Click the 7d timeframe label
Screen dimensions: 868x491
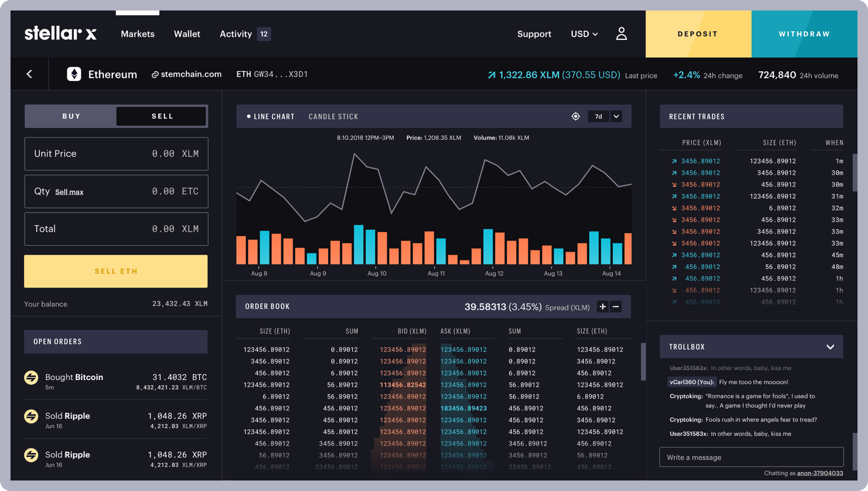[598, 116]
